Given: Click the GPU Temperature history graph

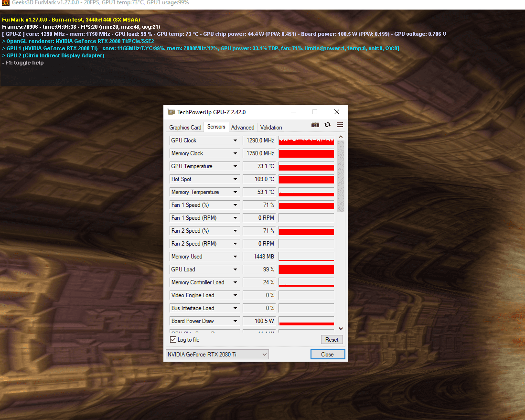Looking at the screenshot, I should tap(306, 166).
